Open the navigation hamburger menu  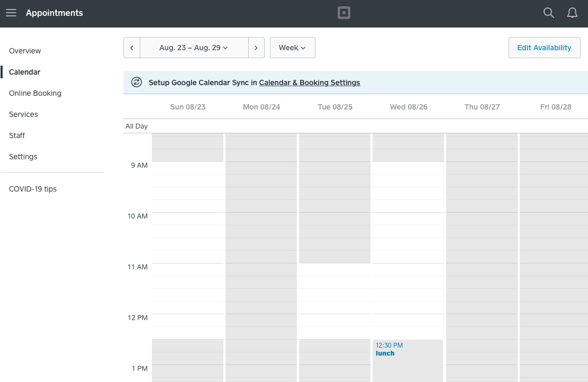(x=11, y=13)
